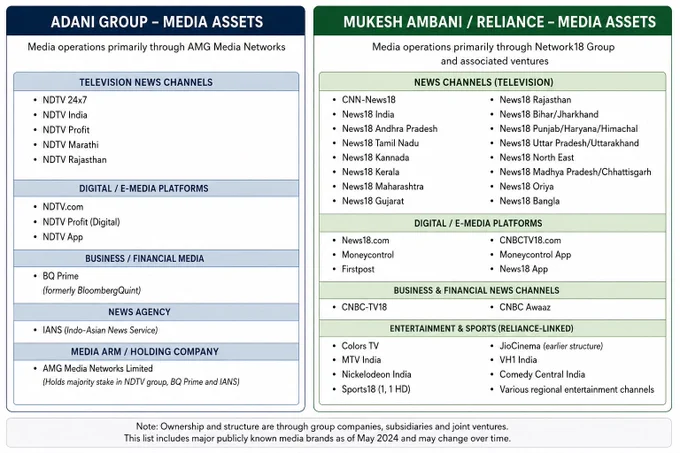Viewport: 680px width, 453px height.
Task: Click the Sports18 (1, 1 HD) entry
Action: point(376,389)
